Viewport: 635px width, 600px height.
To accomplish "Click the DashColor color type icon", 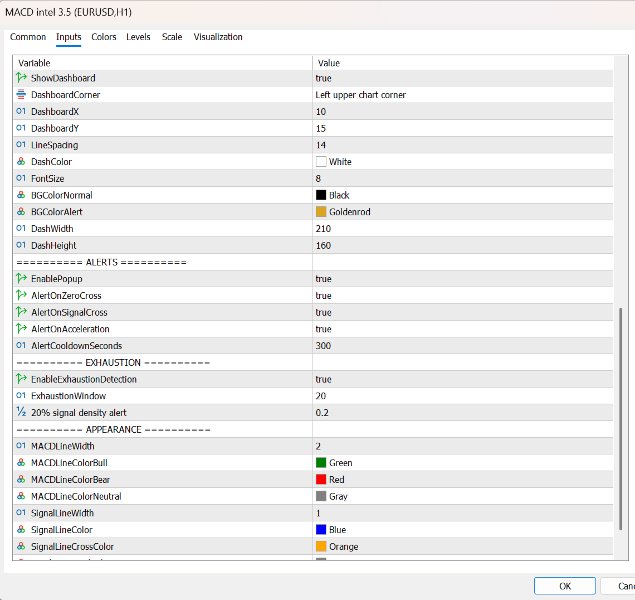I will [x=21, y=161].
